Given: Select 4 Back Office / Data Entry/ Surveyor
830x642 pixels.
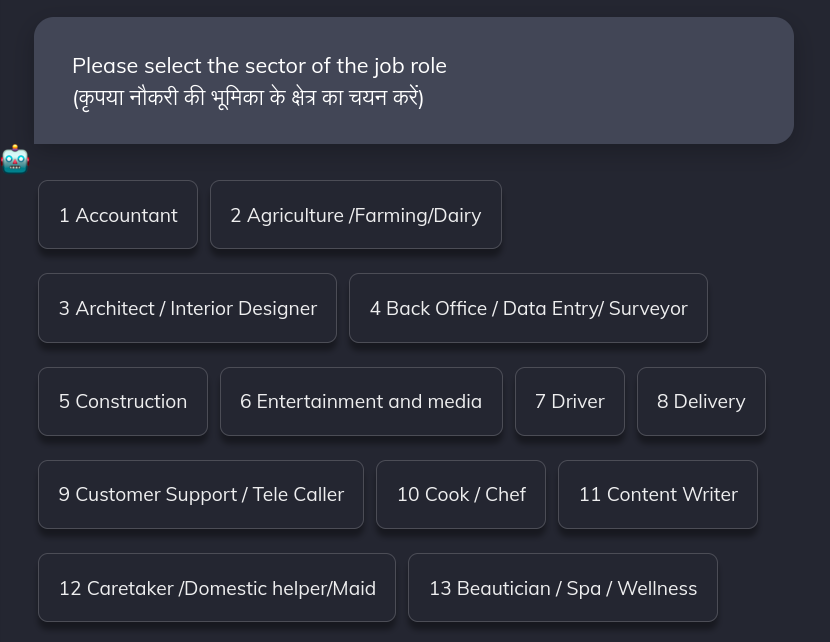Looking at the screenshot, I should pyautogui.click(x=528, y=308).
